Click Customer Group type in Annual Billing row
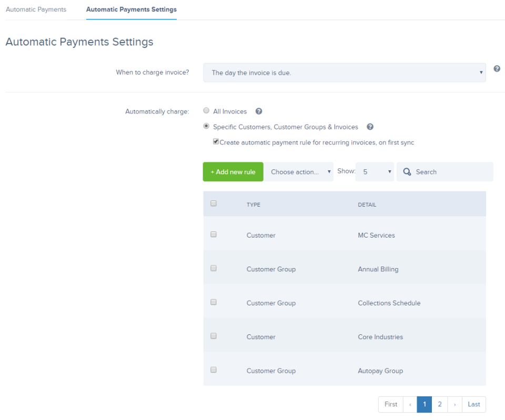Screen dimensions: 505x420 (271, 269)
